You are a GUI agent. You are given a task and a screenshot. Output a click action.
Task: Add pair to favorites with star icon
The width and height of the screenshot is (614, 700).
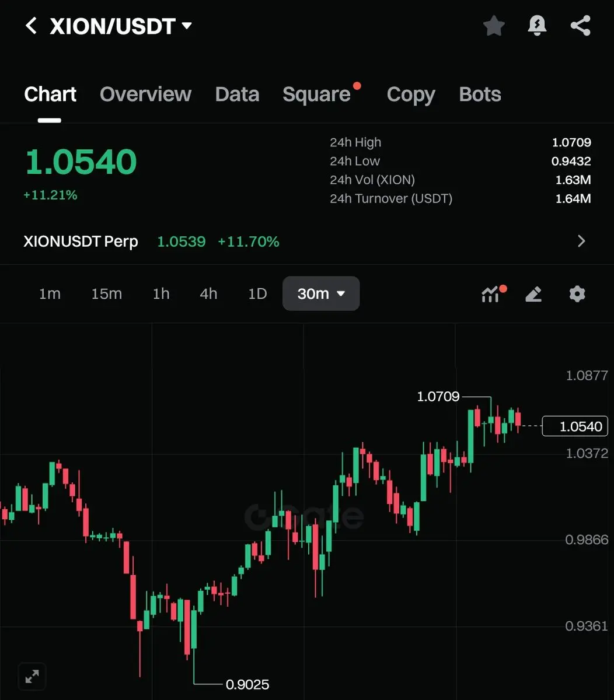pos(494,26)
